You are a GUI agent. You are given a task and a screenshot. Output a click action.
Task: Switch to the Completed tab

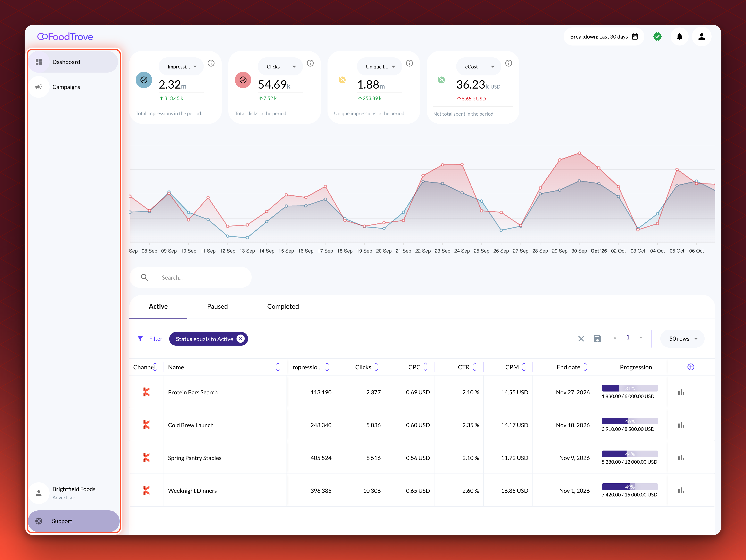click(x=283, y=306)
